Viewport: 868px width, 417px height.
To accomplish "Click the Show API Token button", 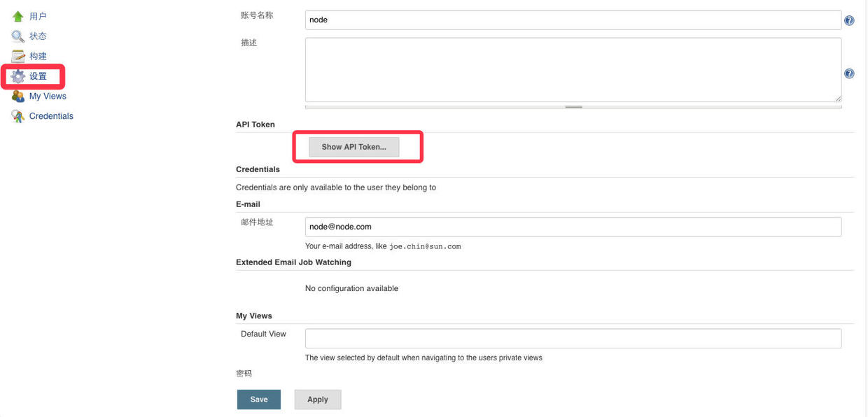I will [x=353, y=147].
